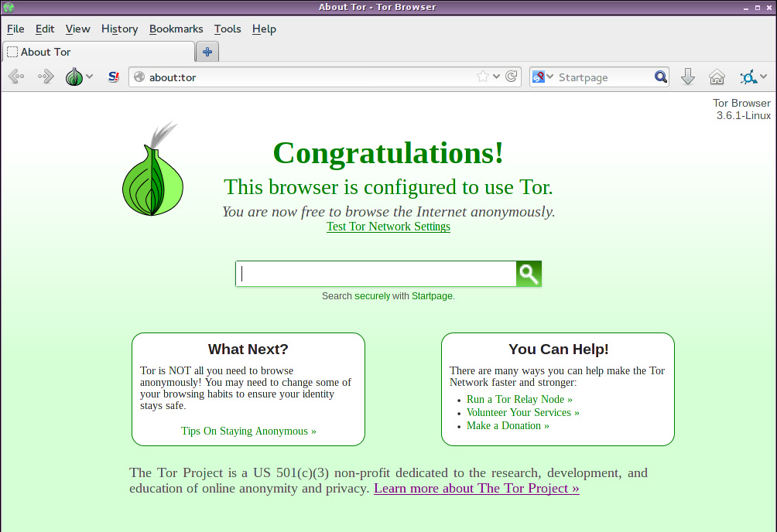
Task: Click the Tor onion logo on the page
Action: click(152, 169)
